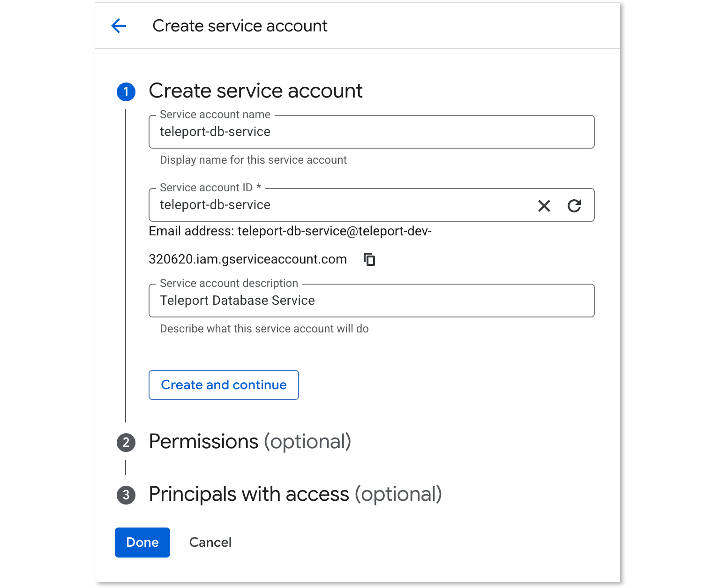Expand the Permissions (optional) section
Viewport: 720px width, 588px height.
coord(250,441)
